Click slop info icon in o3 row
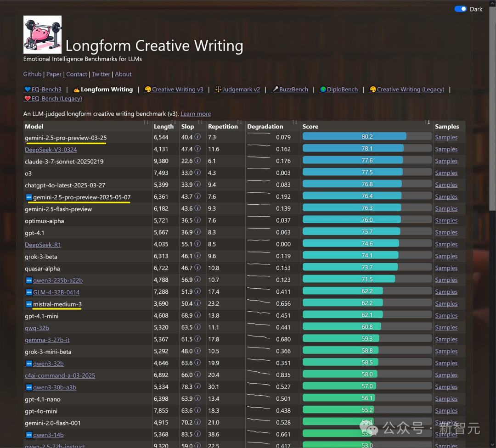This screenshot has width=496, height=448. pos(197,172)
